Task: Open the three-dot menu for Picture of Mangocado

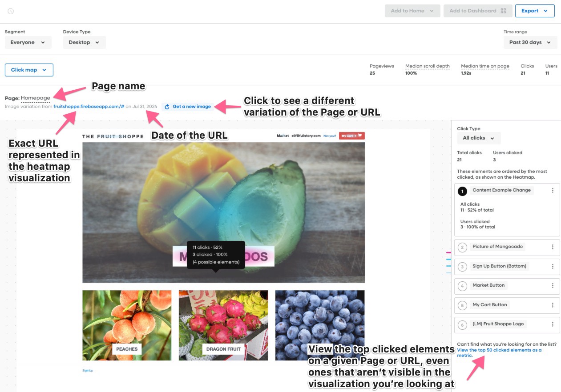Action: tap(553, 247)
